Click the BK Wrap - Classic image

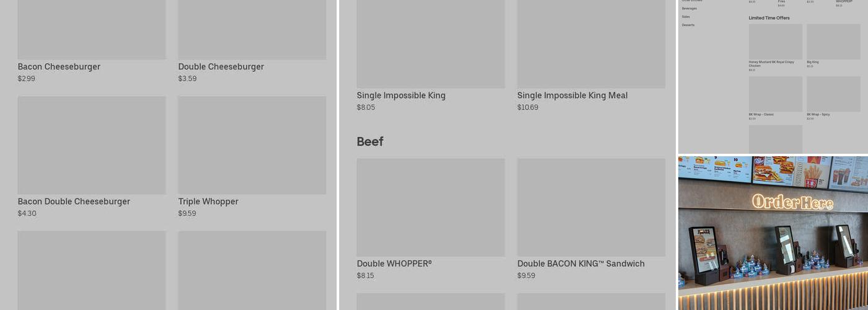pos(775,94)
